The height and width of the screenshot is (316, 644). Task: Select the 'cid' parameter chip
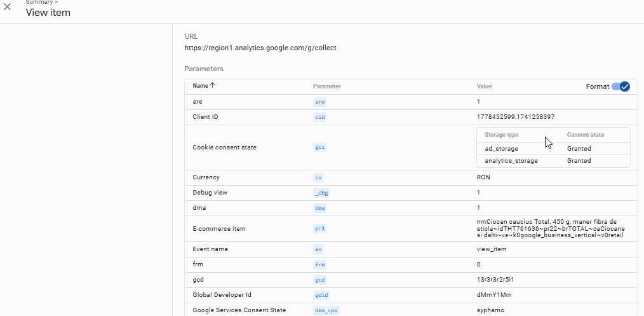[320, 117]
